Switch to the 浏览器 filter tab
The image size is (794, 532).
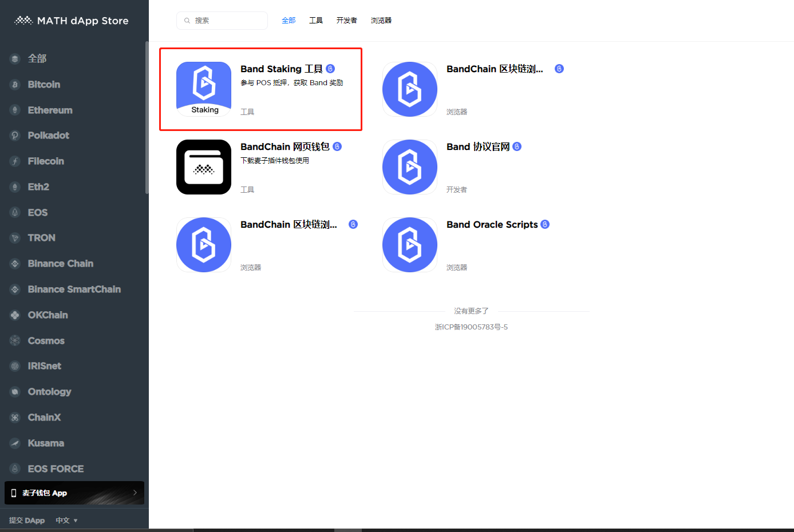381,21
